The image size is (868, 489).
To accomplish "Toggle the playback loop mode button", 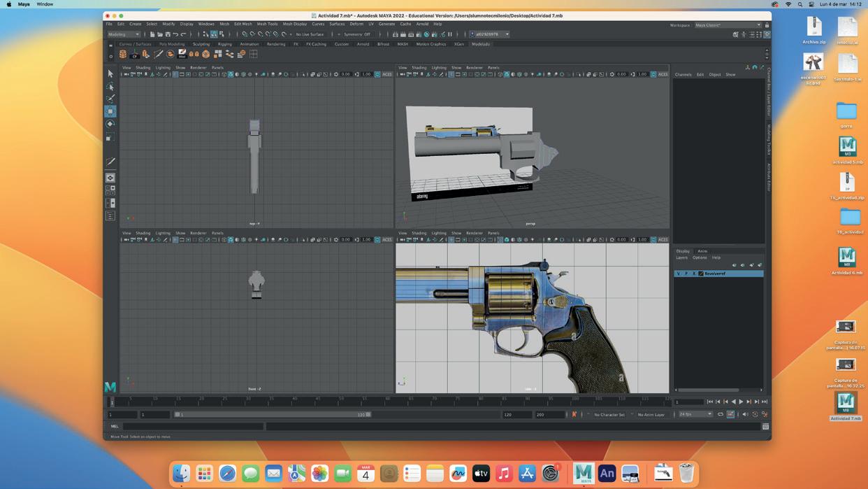I will 721,414.
